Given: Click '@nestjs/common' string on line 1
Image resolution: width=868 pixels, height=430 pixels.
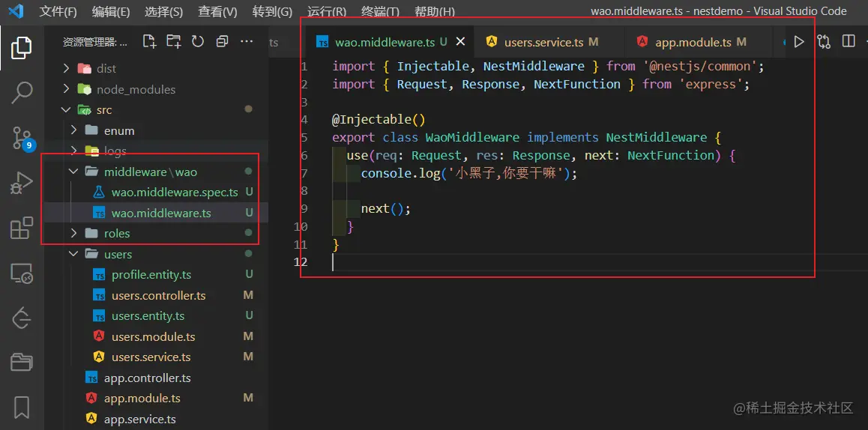Looking at the screenshot, I should coord(699,67).
